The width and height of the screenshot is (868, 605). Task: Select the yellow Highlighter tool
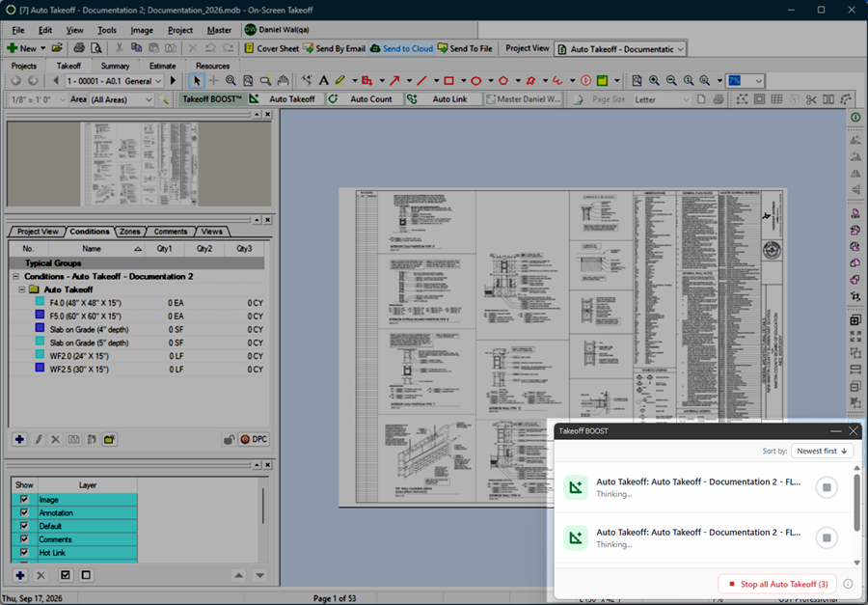tap(339, 81)
